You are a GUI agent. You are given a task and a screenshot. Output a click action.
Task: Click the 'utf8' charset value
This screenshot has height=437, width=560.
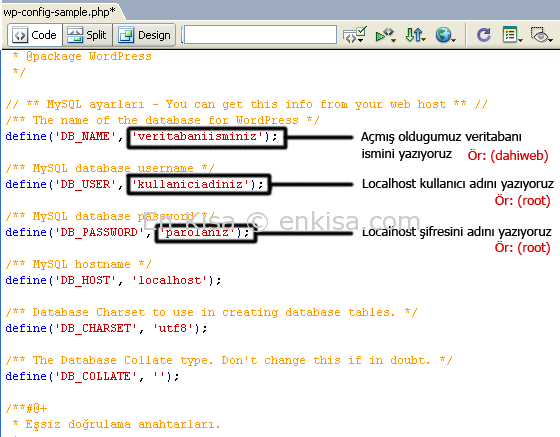[x=173, y=328]
